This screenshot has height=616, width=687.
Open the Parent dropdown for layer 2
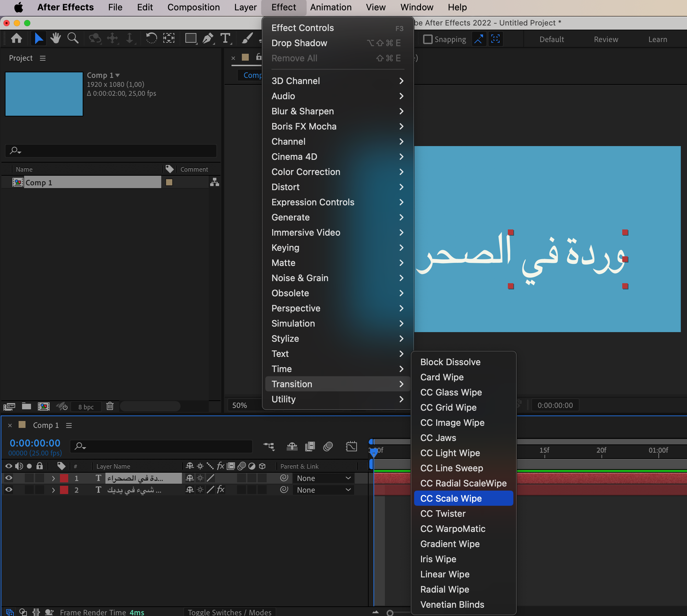click(x=323, y=490)
